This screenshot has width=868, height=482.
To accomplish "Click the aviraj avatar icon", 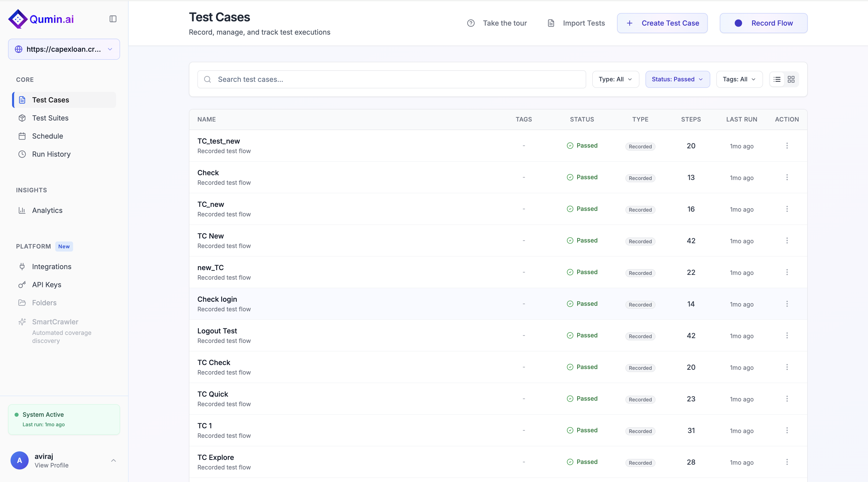I will [20, 460].
